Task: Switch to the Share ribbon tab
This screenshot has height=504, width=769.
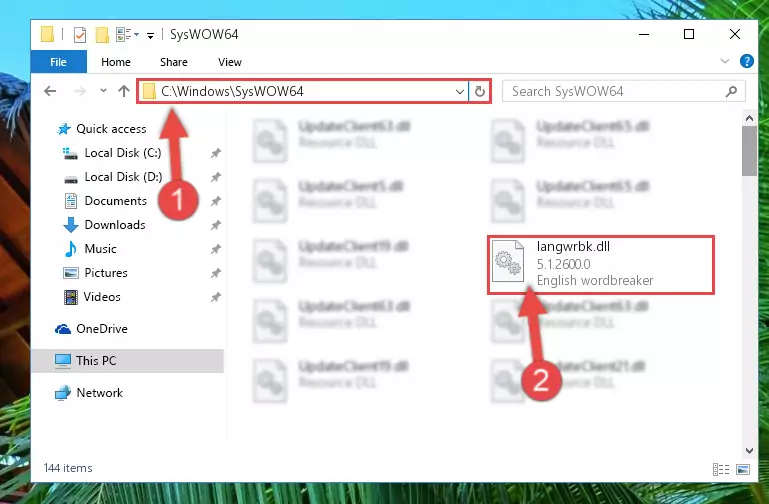Action: click(x=174, y=62)
